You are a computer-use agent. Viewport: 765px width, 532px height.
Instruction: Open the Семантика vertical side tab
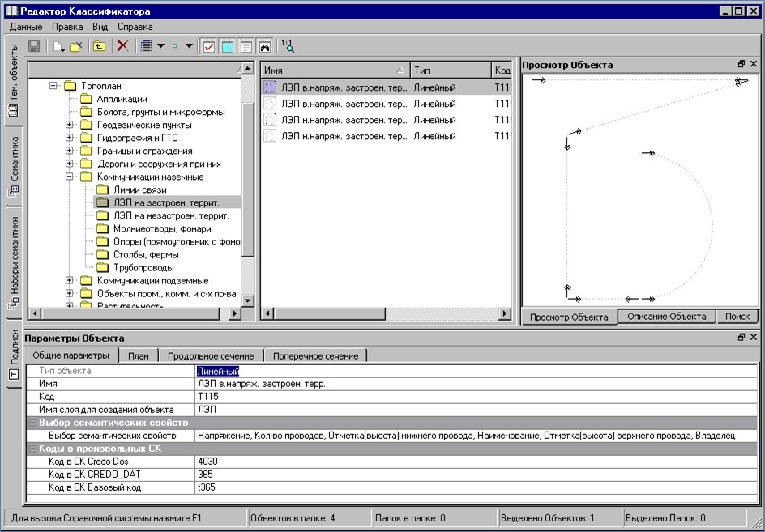(x=14, y=166)
